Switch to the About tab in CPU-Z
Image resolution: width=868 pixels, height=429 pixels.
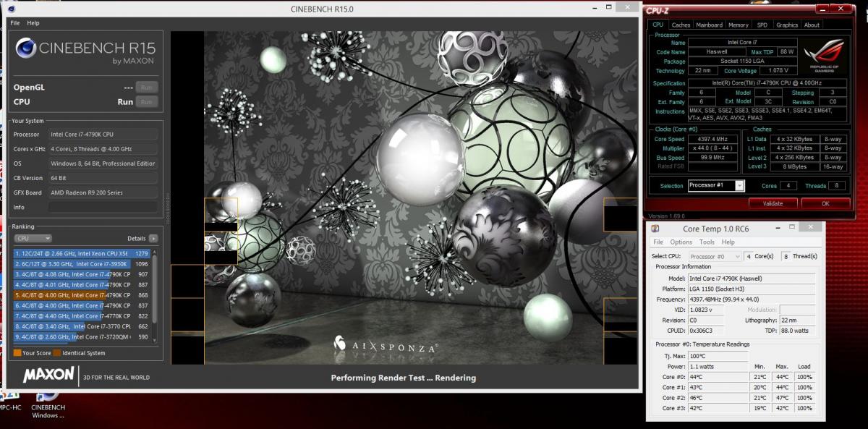pos(812,25)
